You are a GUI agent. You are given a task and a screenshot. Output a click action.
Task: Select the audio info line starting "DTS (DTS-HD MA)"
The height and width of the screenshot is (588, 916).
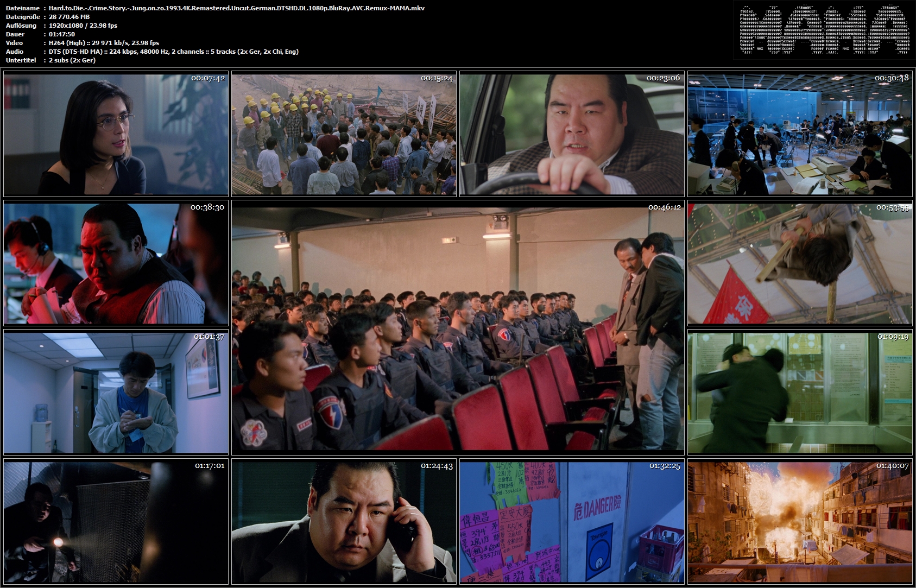(174, 52)
